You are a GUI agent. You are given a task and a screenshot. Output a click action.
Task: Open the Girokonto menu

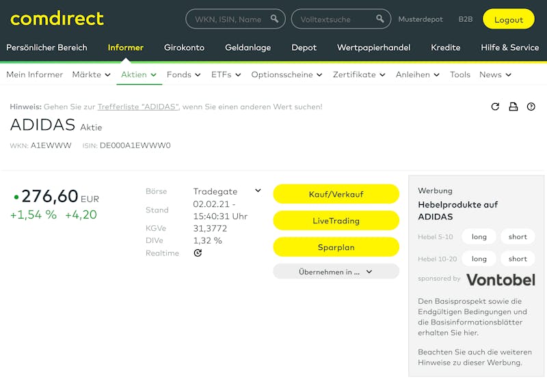click(x=184, y=48)
